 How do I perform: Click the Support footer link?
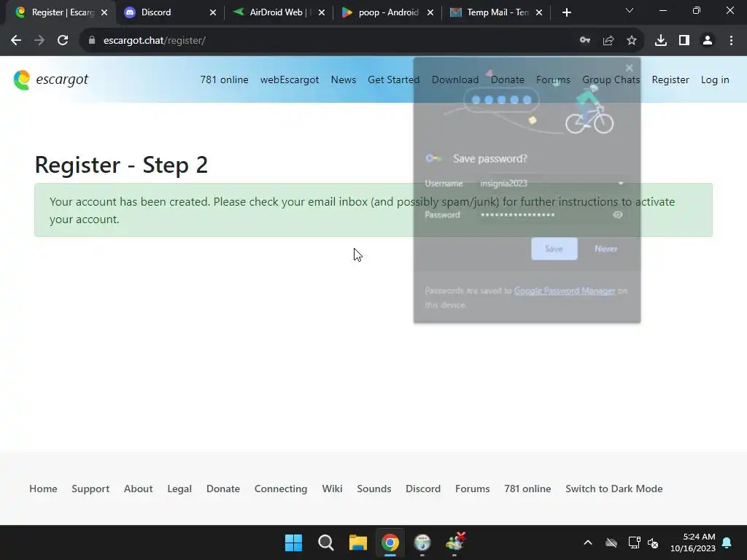(90, 489)
